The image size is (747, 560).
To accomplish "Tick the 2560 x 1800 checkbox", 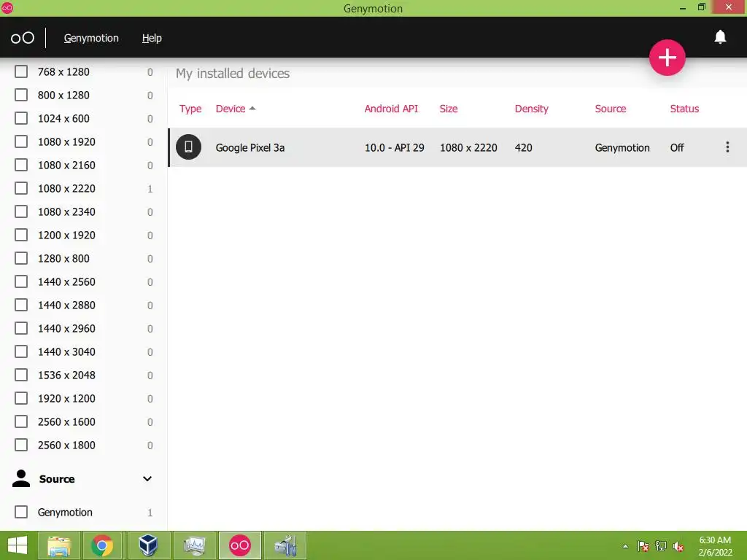I will click(x=21, y=446).
